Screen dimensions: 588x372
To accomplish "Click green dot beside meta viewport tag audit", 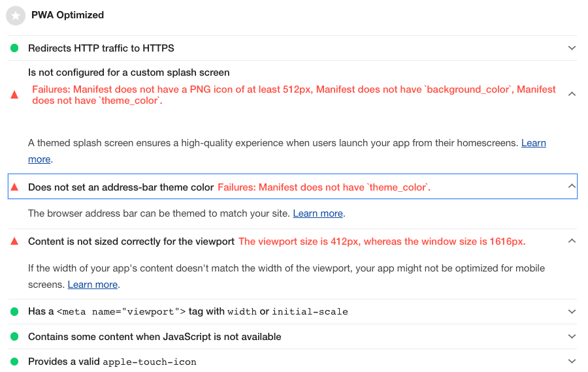I will (x=14, y=311).
